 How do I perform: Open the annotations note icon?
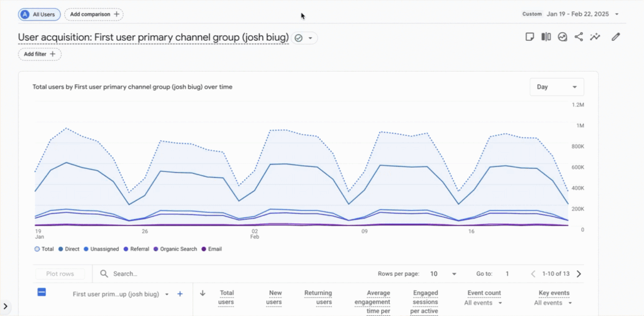[x=530, y=37]
